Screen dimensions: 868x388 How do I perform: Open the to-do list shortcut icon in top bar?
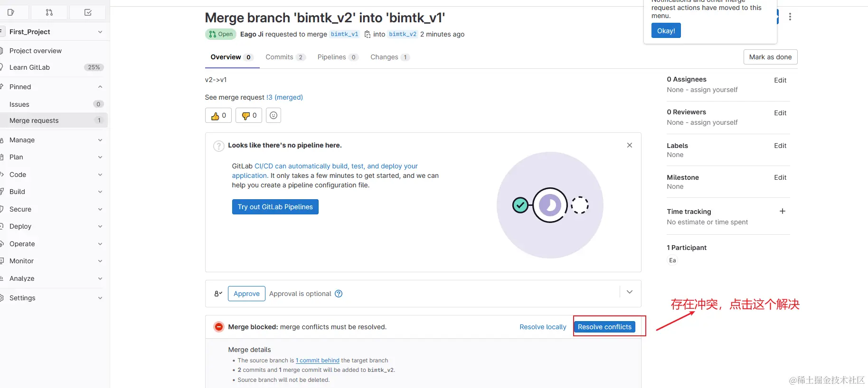pos(88,12)
